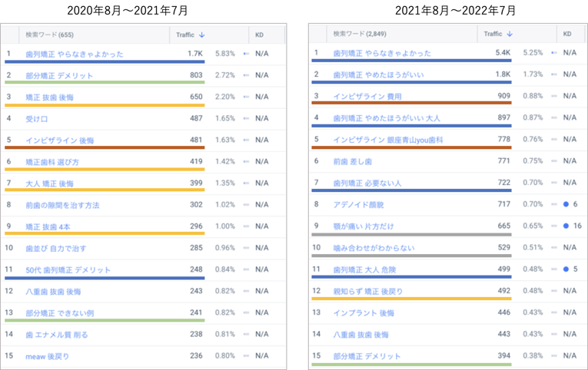This screenshot has width=588, height=370.
Task: Open the 前歯 差し歯 keyword
Action: pyautogui.click(x=353, y=161)
